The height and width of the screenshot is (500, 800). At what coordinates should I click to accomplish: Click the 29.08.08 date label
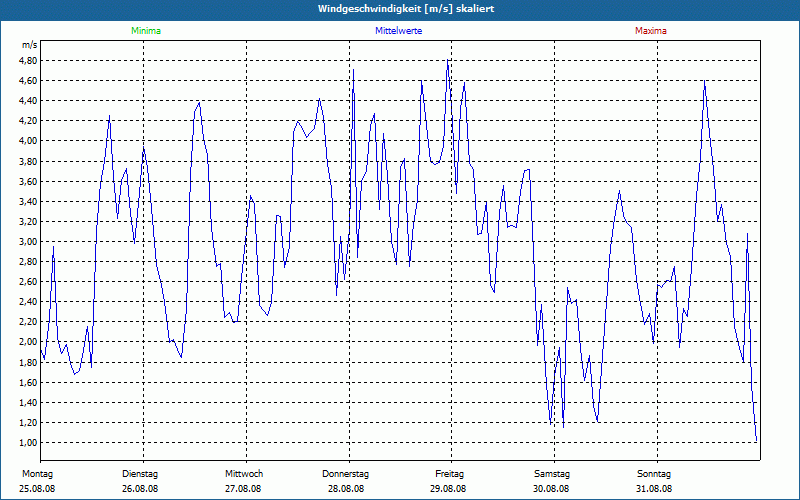(x=448, y=489)
